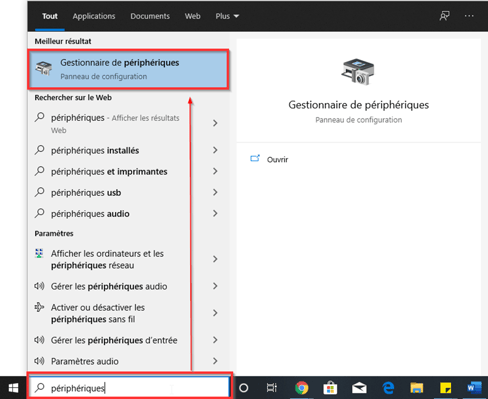This screenshot has width=488, height=399.
Task: Click search icon beside périphériques usb
Action: [x=39, y=192]
